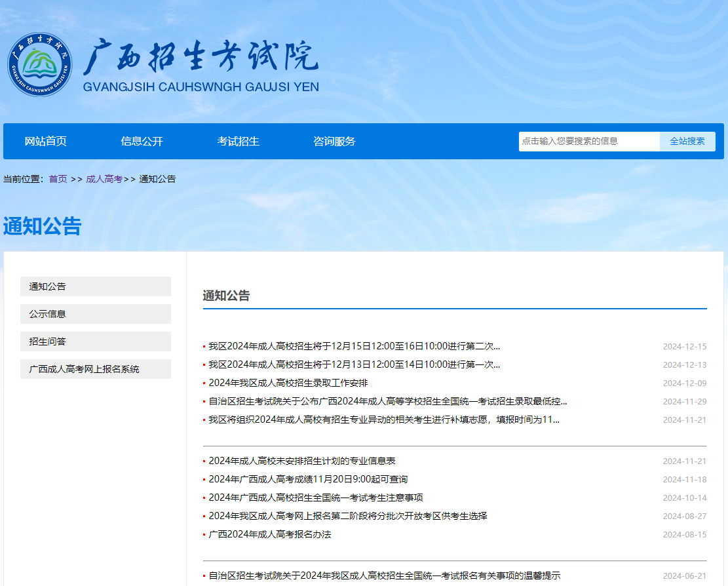Image resolution: width=728 pixels, height=586 pixels.
Task: Click the round Guangxi exam institute logo emblem
Action: click(40, 64)
